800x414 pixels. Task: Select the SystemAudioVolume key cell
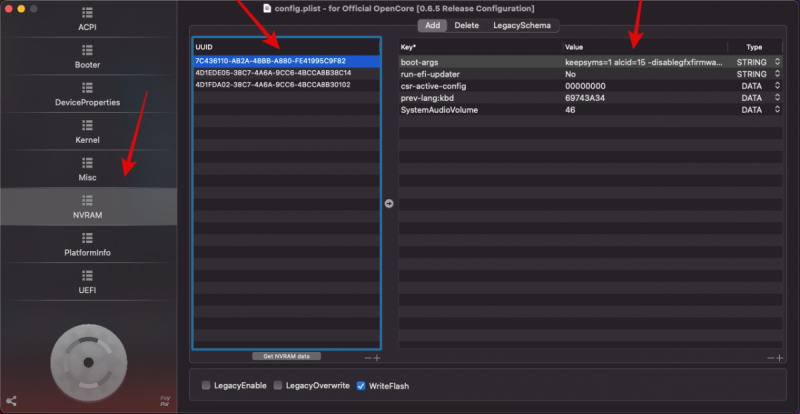point(481,110)
